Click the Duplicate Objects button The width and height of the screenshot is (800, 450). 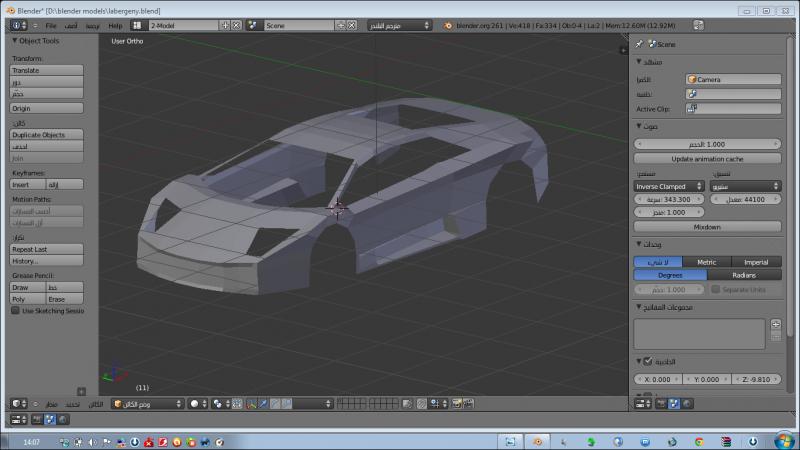coord(46,135)
